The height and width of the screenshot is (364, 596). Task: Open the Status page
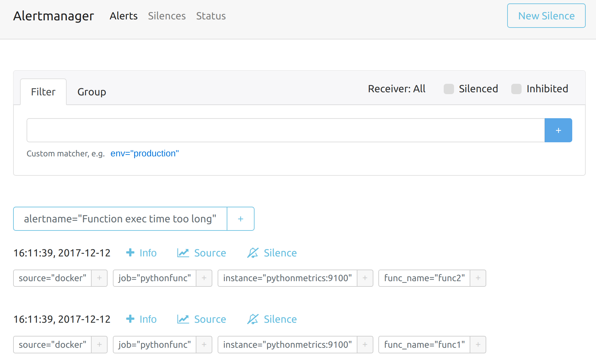point(211,16)
